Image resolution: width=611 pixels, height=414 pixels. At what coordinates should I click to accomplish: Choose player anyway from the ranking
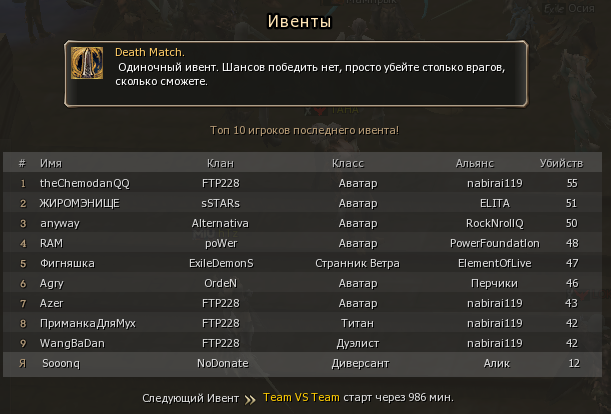[x=60, y=223]
